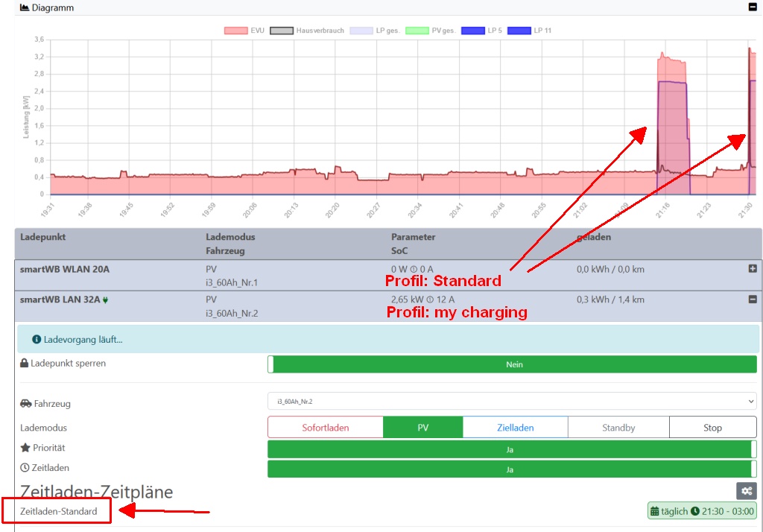Click the Diagramm chart icon in header
The width and height of the screenshot is (763, 532).
pos(25,7)
